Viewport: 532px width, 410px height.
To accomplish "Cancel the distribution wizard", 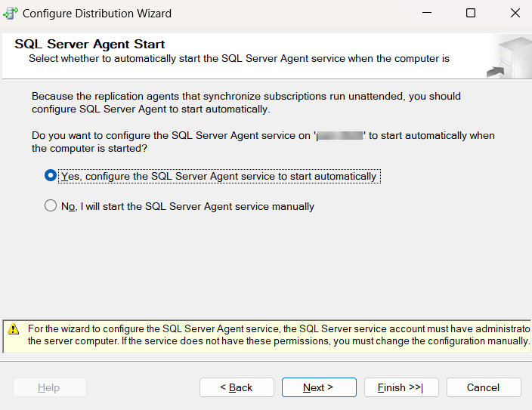I will [x=483, y=387].
